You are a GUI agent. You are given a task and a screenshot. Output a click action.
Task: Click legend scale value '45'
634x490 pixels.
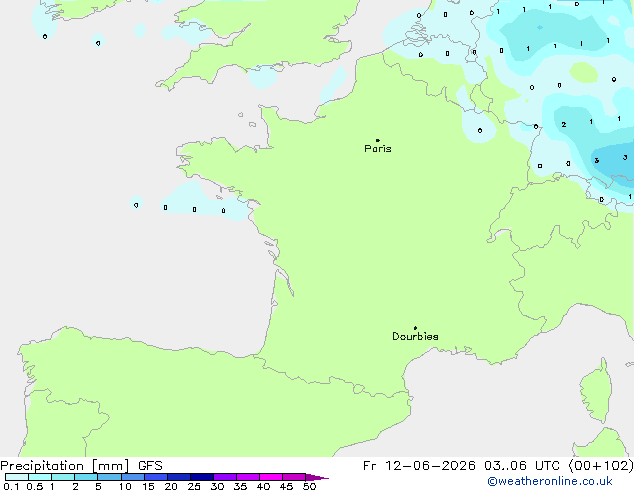[286, 486]
